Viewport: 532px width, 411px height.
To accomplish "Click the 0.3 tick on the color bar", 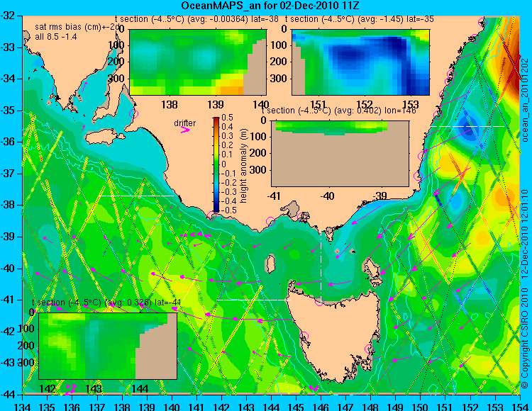I will [227, 136].
